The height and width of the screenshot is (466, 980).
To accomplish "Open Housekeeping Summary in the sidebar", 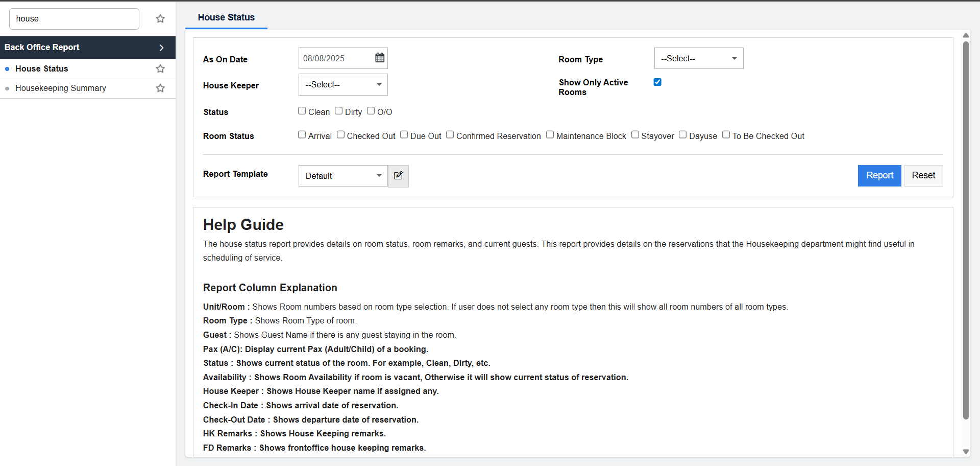I will click(x=61, y=88).
